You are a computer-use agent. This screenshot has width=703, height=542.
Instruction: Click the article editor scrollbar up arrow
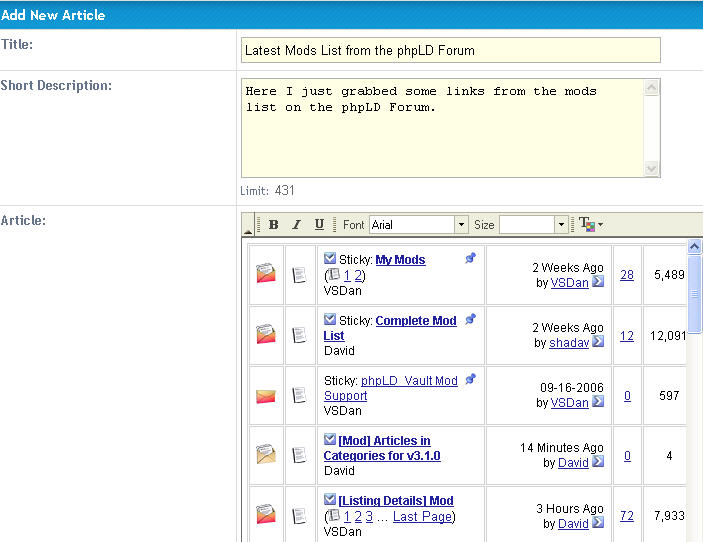(694, 247)
